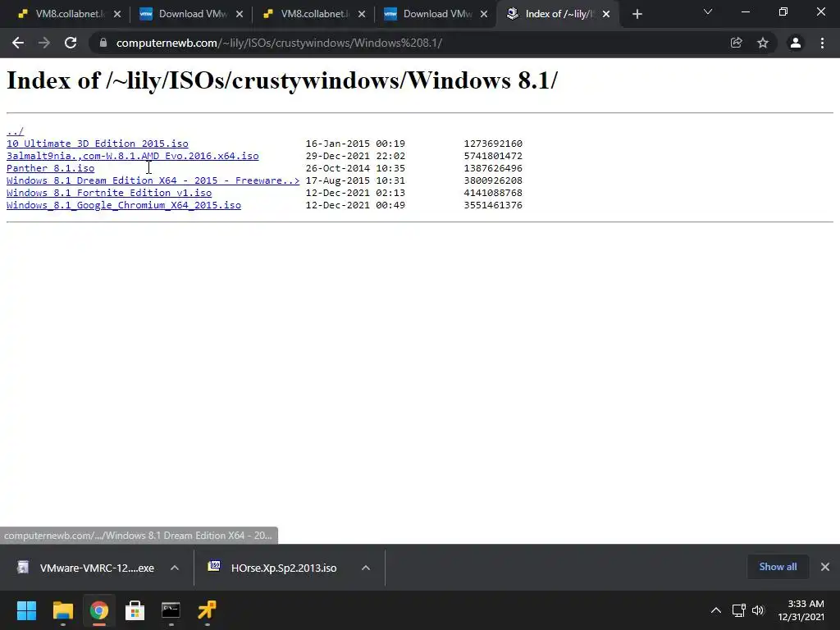This screenshot has height=630, width=840.
Task: Download 10_Ultimate_3D_Edition_2015.iso
Action: (98, 144)
